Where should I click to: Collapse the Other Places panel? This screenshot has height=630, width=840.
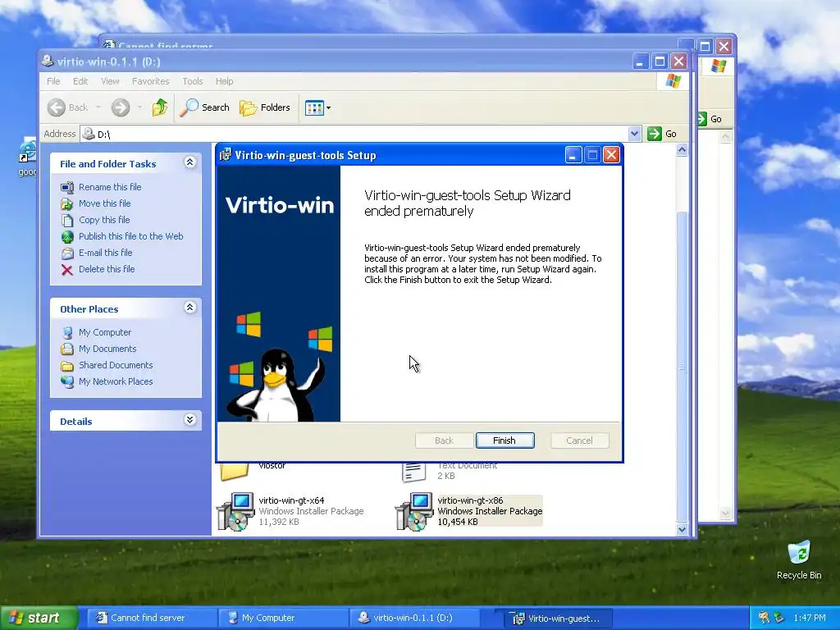click(189, 308)
